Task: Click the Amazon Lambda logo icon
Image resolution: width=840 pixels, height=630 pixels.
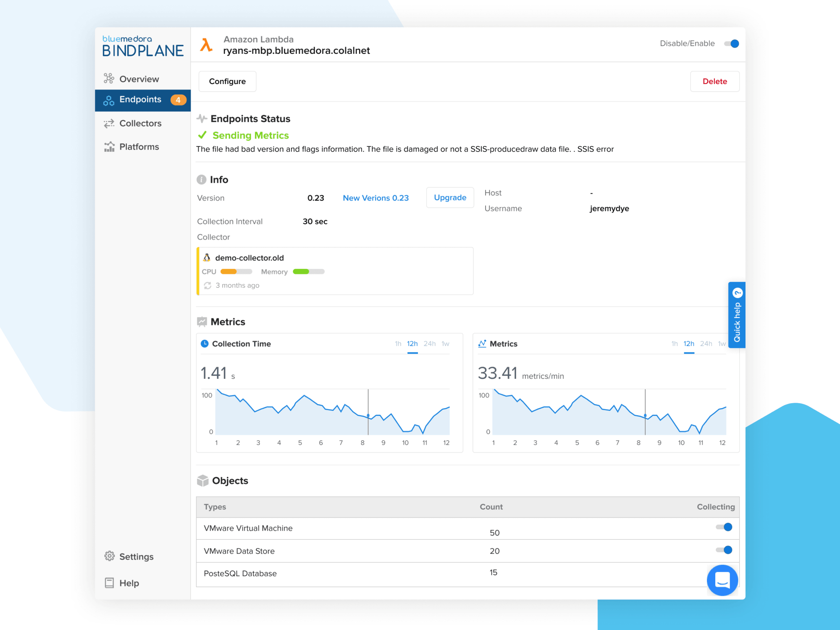Action: point(206,45)
